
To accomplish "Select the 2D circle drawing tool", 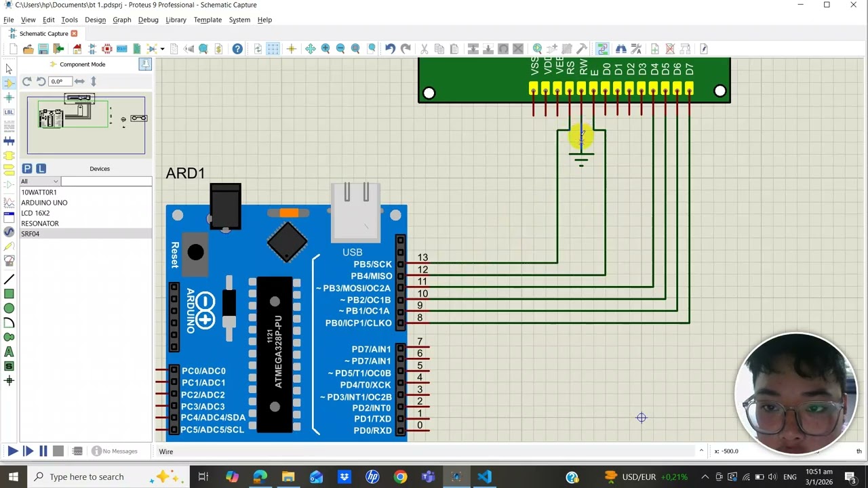I will click(x=9, y=308).
